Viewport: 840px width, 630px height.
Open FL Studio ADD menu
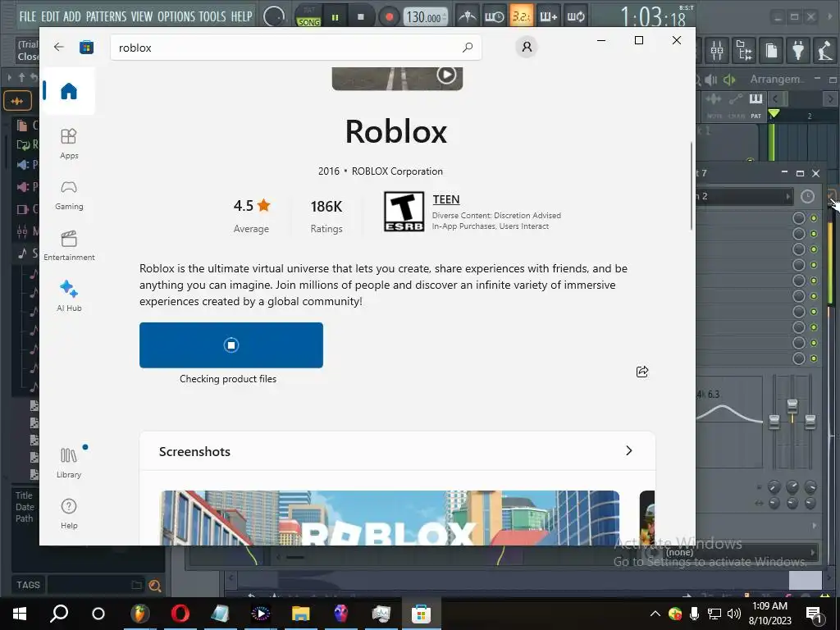click(x=72, y=16)
